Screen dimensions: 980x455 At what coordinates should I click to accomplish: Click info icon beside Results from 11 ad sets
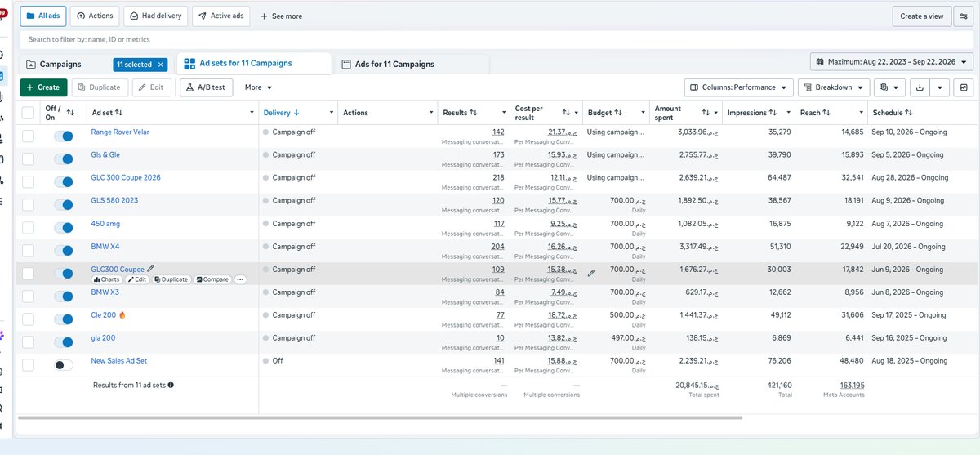click(x=171, y=384)
